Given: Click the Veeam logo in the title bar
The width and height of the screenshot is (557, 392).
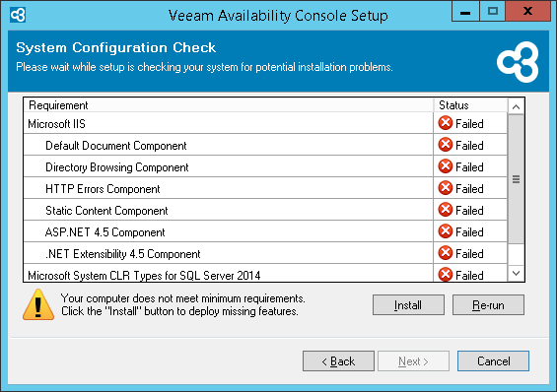Looking at the screenshot, I should point(18,15).
